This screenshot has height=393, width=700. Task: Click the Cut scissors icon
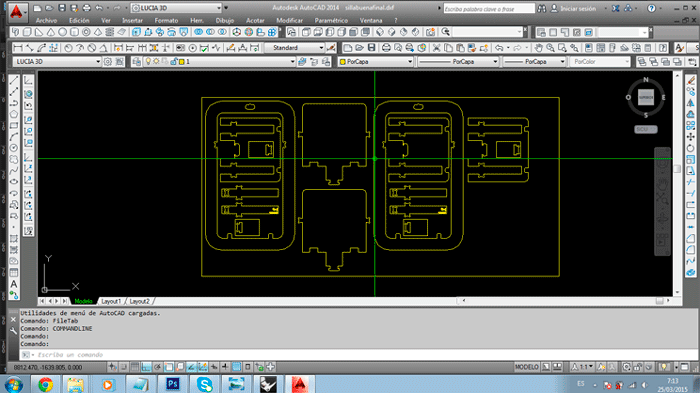[436, 48]
